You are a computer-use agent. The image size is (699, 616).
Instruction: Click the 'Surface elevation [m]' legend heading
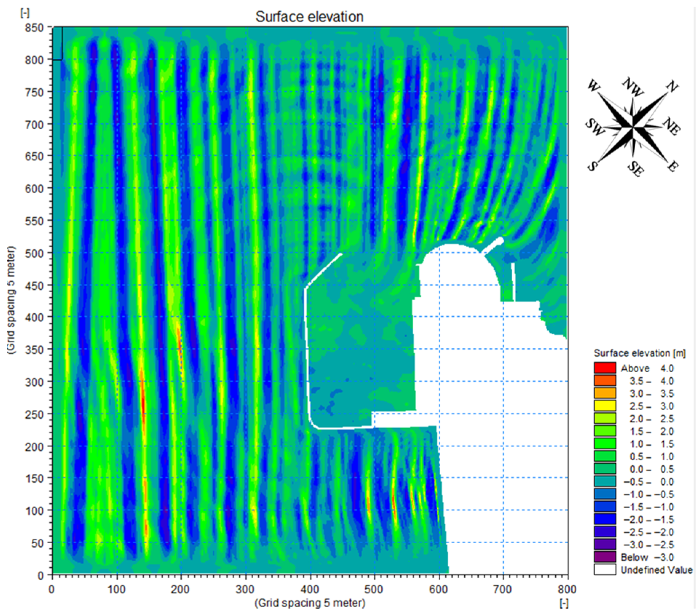pos(640,353)
